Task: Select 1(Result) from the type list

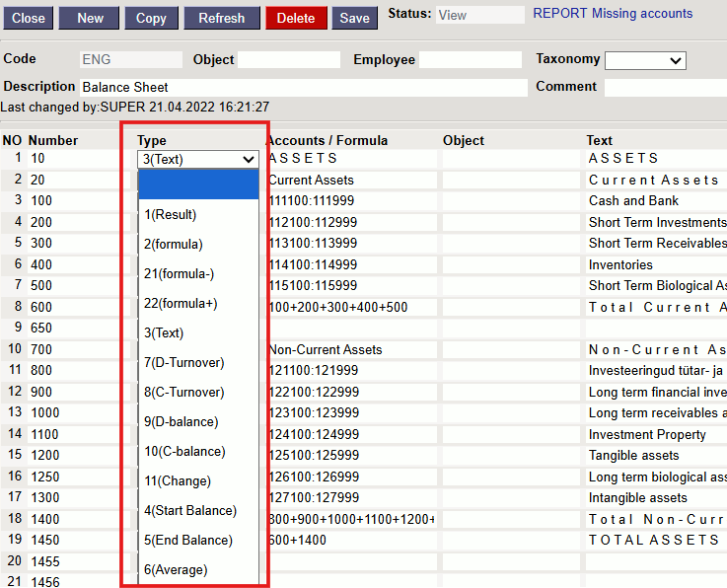Action: 171,215
